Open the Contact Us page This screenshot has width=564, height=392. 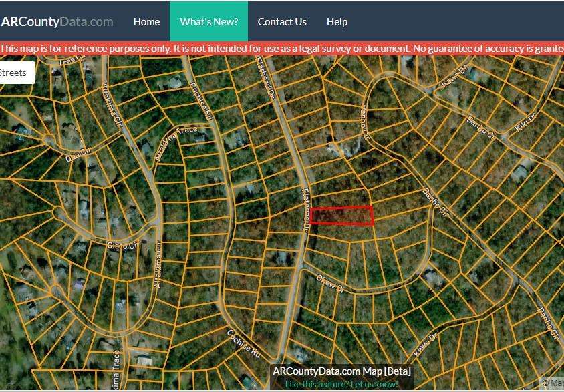tap(282, 21)
